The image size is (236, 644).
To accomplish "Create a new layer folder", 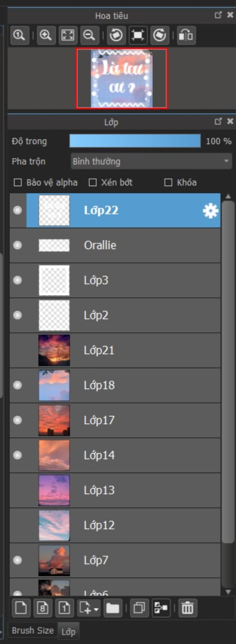I will point(113,608).
